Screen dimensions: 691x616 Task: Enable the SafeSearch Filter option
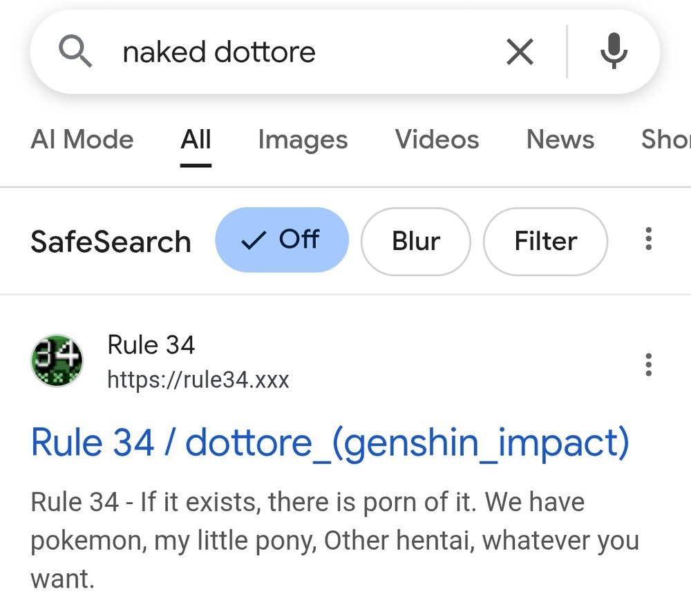click(x=545, y=241)
